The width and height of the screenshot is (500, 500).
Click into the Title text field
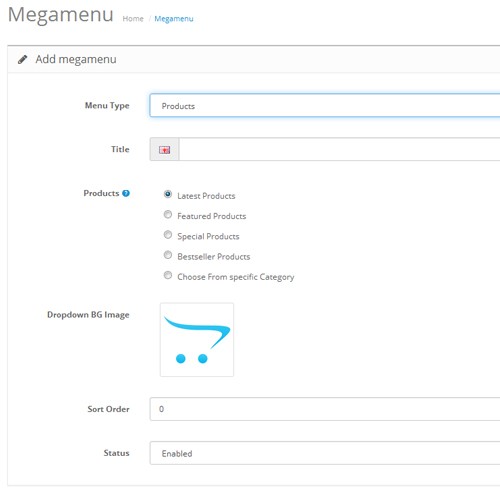pos(339,149)
